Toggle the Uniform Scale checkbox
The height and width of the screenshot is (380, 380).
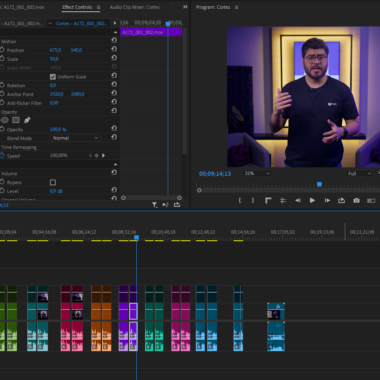[53, 77]
